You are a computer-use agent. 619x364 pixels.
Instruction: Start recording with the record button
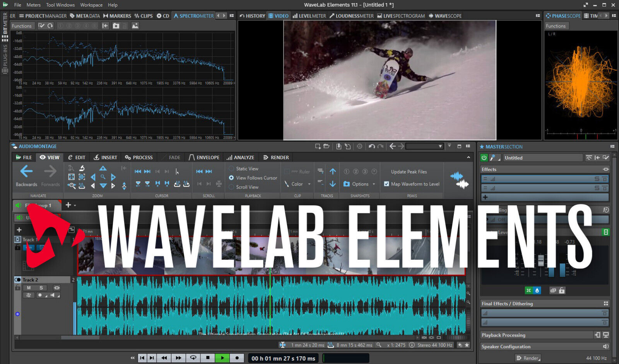[x=237, y=358]
